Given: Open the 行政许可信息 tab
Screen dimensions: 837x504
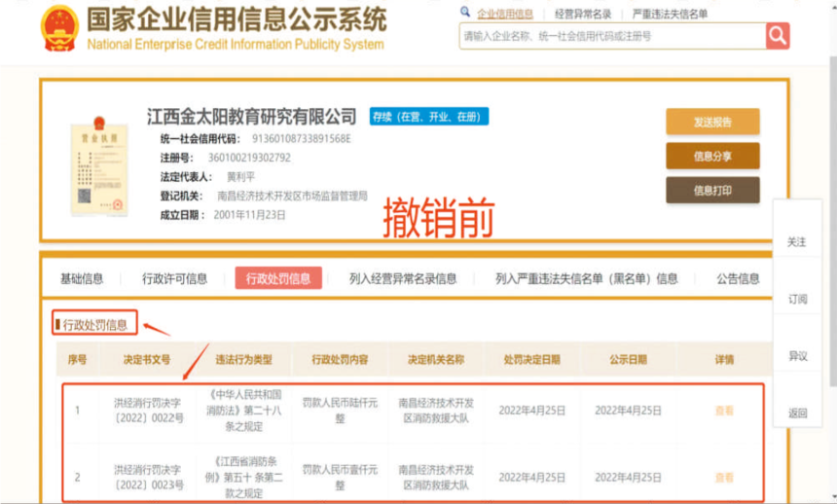Looking at the screenshot, I should pyautogui.click(x=174, y=278).
